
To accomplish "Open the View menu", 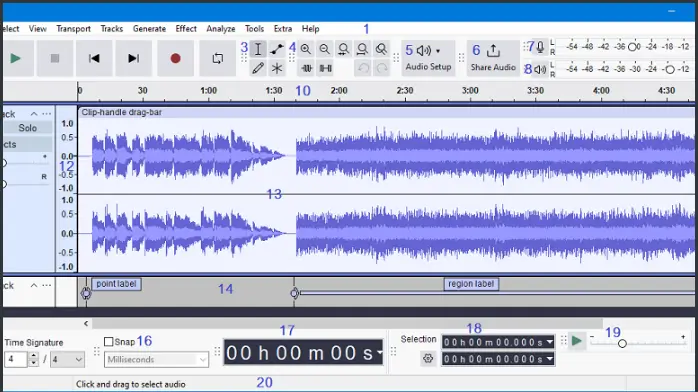I will [37, 29].
